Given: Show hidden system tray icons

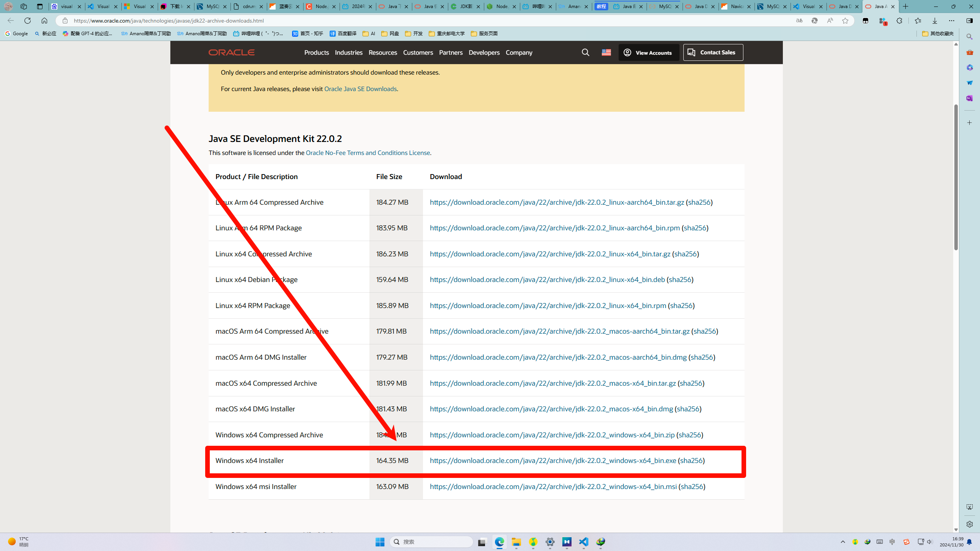Looking at the screenshot, I should point(843,542).
